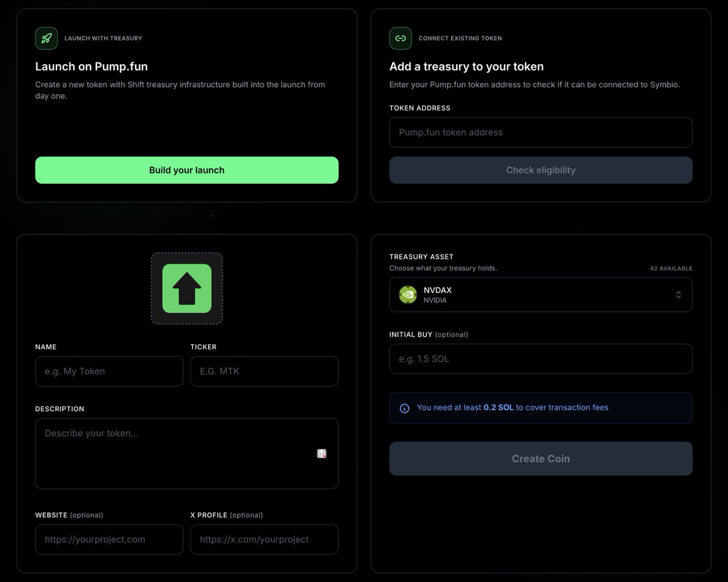
Task: Click into the Description text area
Action: [x=187, y=453]
